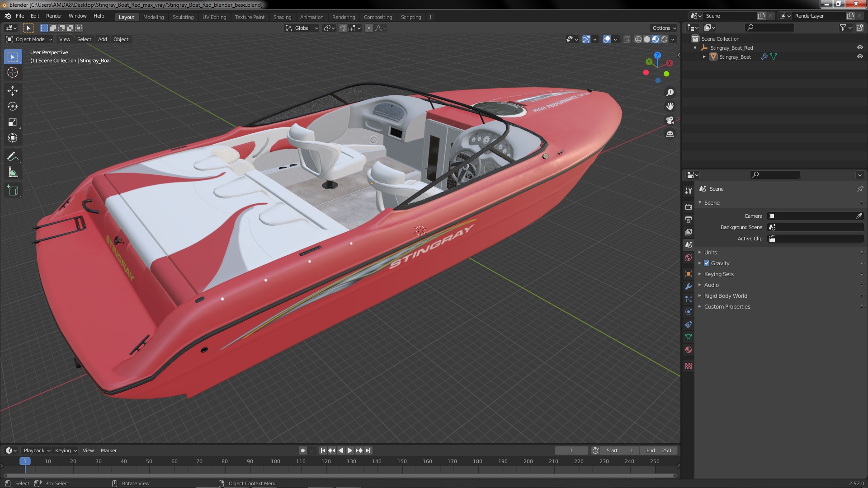Open the Object Constraints properties tab

[x=689, y=324]
